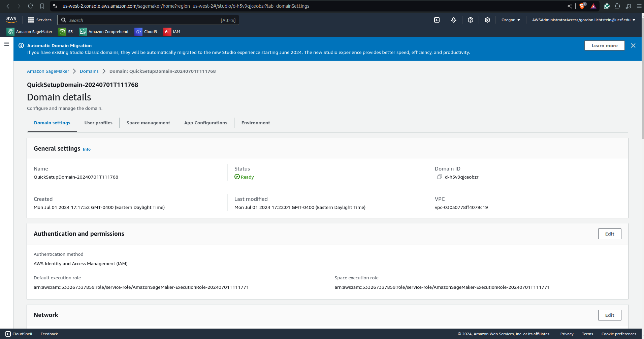
Task: Open the Brave Shields icon
Action: (582, 6)
